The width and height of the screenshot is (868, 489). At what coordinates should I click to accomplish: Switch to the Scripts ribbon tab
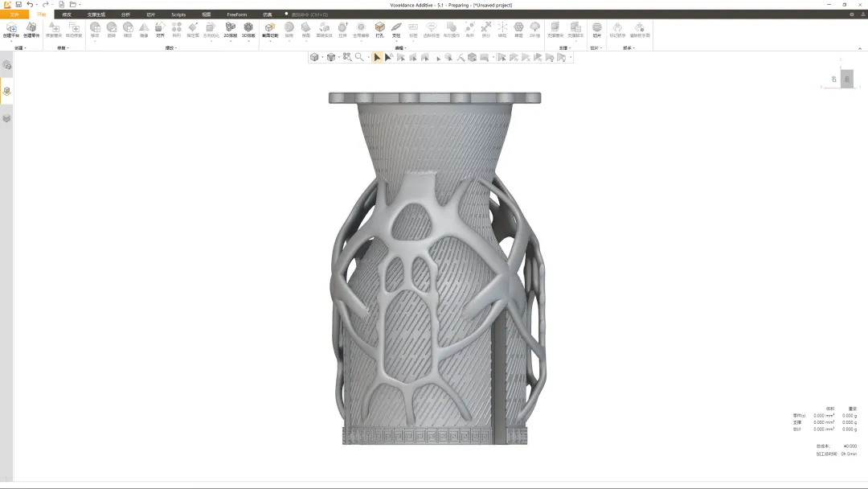coord(178,14)
